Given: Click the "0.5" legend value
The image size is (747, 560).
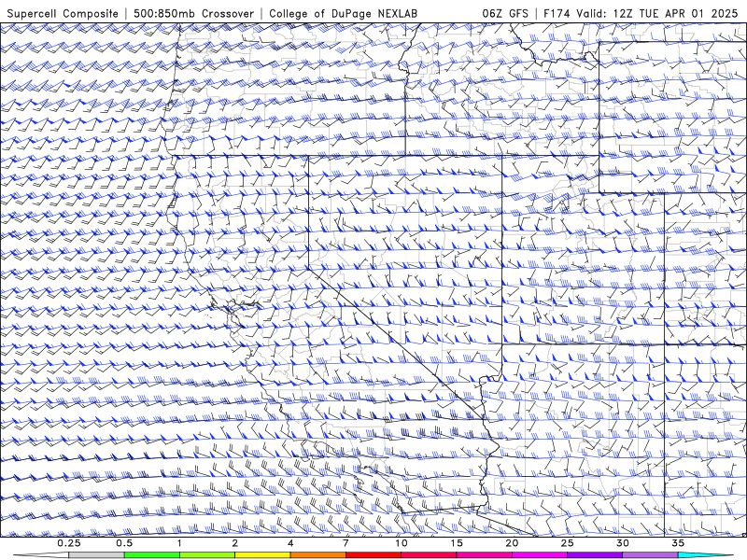Looking at the screenshot, I should coord(124,543).
